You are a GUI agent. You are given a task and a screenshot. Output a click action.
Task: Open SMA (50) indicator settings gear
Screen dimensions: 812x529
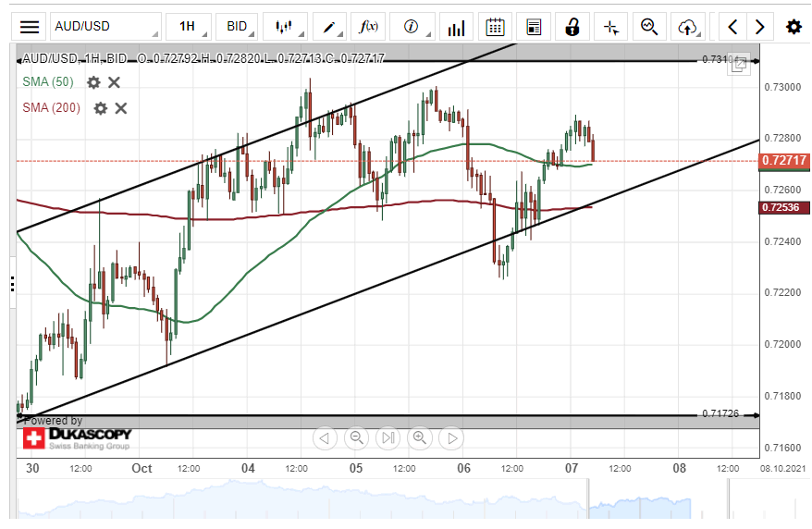click(x=93, y=82)
